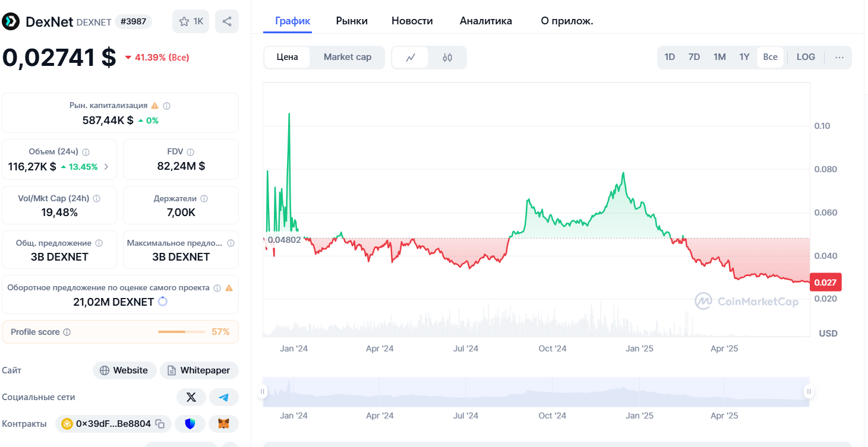Open the Telegram social link

pos(224,397)
